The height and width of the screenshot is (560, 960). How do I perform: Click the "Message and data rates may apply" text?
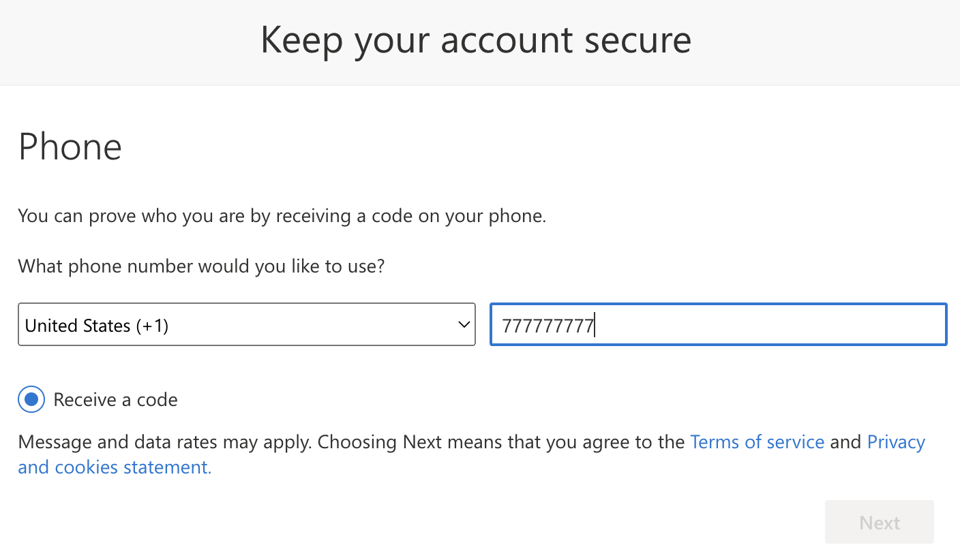click(x=165, y=442)
